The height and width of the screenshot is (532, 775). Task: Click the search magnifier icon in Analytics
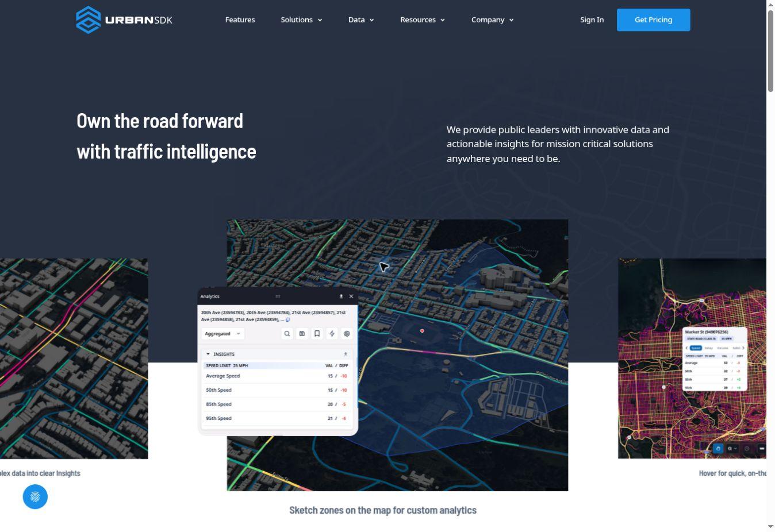click(287, 334)
